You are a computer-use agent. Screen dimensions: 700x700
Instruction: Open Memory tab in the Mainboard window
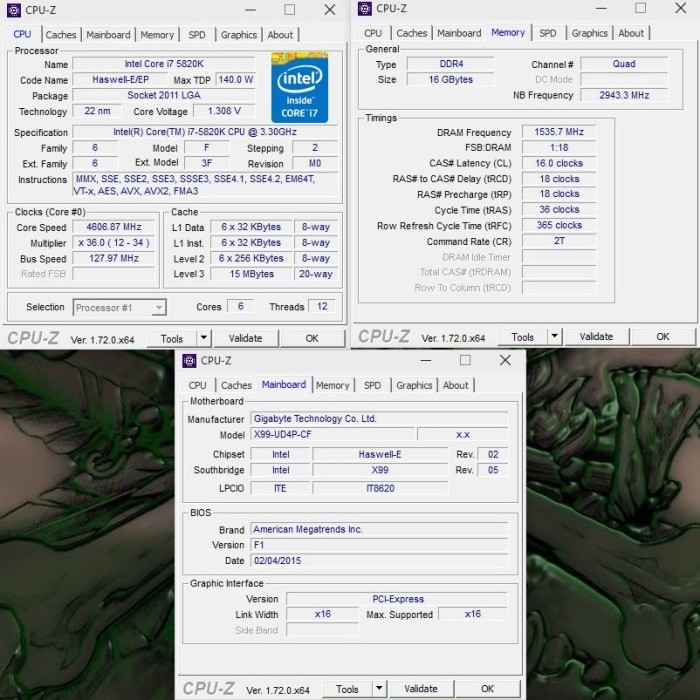[x=333, y=385]
